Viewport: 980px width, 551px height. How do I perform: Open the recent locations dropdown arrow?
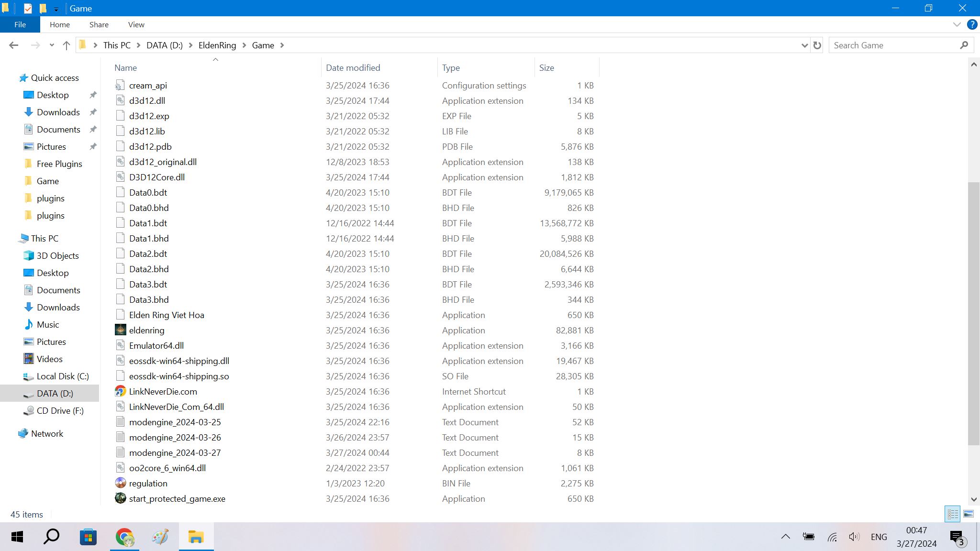52,45
